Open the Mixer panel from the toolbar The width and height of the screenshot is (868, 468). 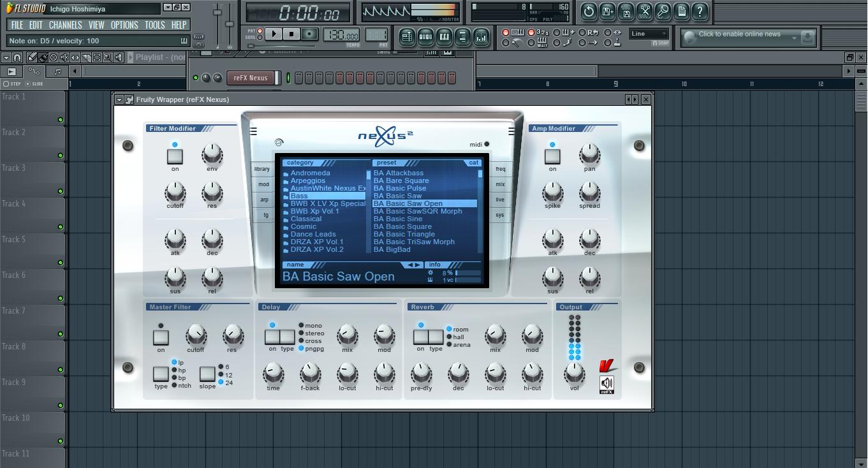(482, 37)
